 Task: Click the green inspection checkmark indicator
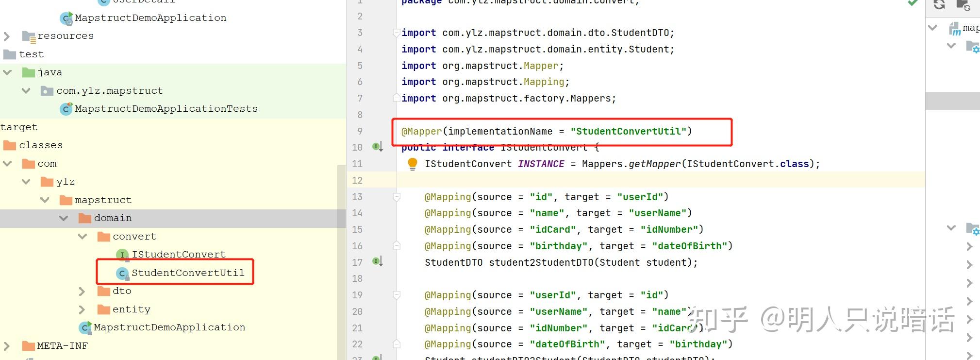click(x=913, y=3)
